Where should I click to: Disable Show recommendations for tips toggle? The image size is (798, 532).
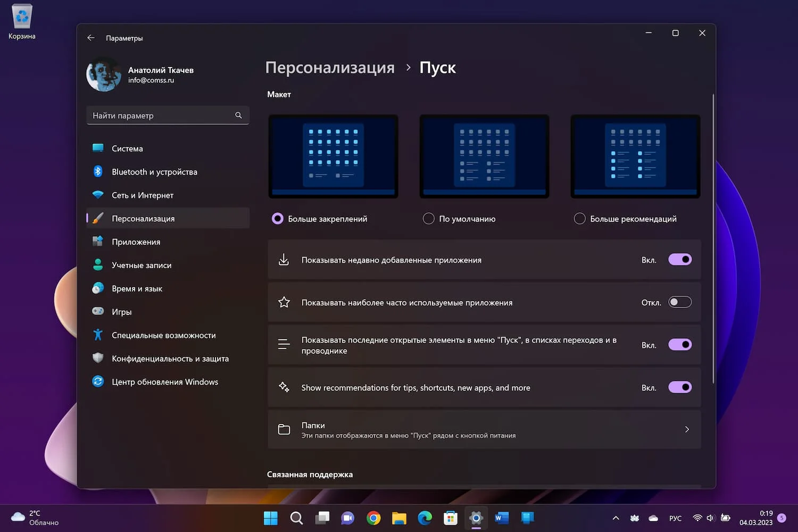pos(680,387)
